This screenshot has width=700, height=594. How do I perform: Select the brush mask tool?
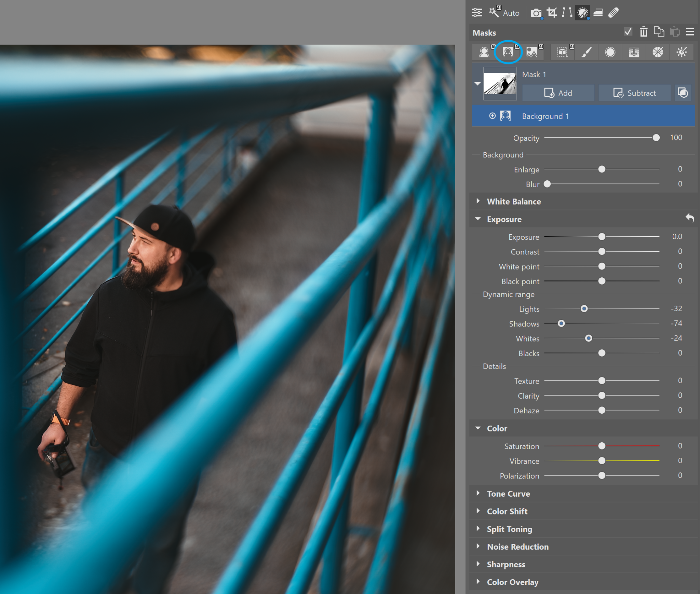tap(587, 52)
